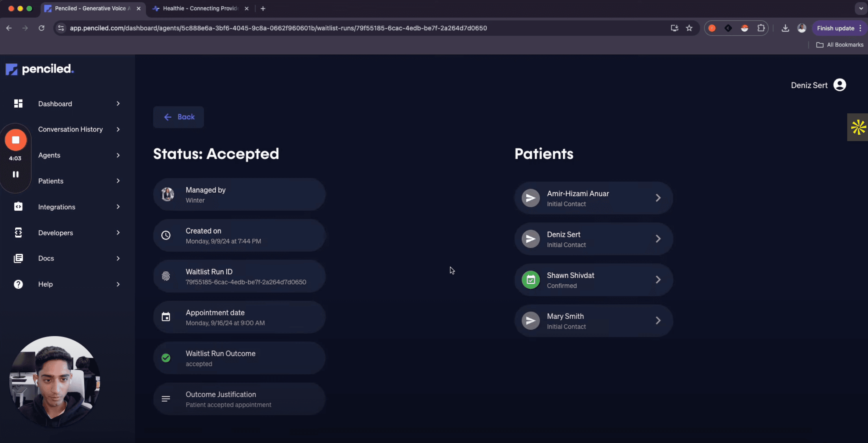Open the browser extensions puzzle icon
The height and width of the screenshot is (443, 868).
tap(761, 28)
